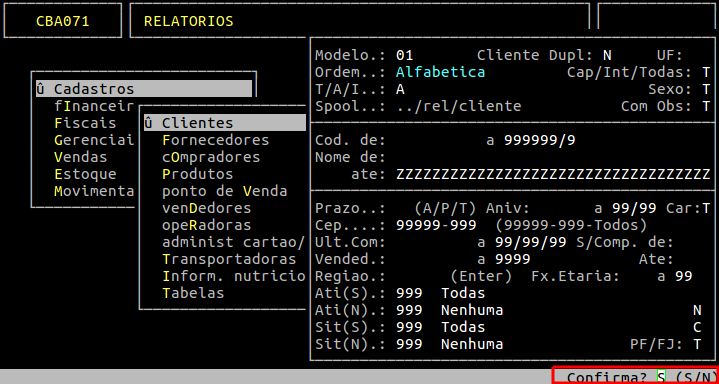The width and height of the screenshot is (719, 384).
Task: Select the venDedores submenu entry
Action: point(207,208)
